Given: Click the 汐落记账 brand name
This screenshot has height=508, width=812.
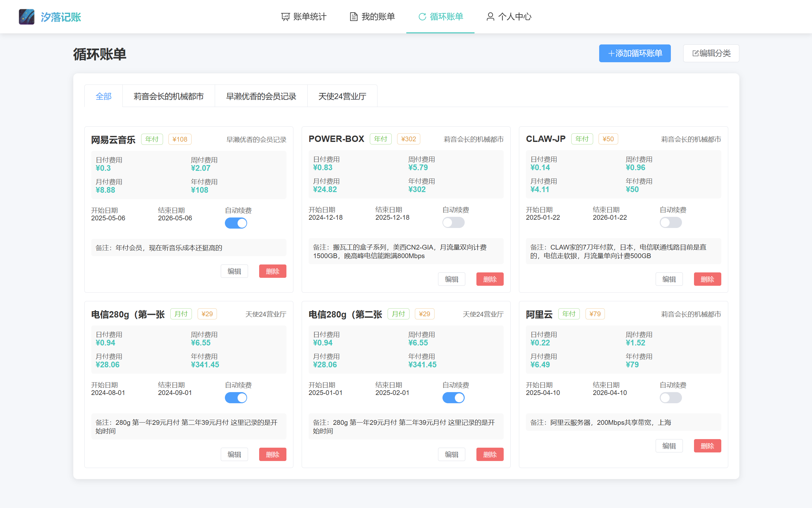Looking at the screenshot, I should pyautogui.click(x=61, y=17).
